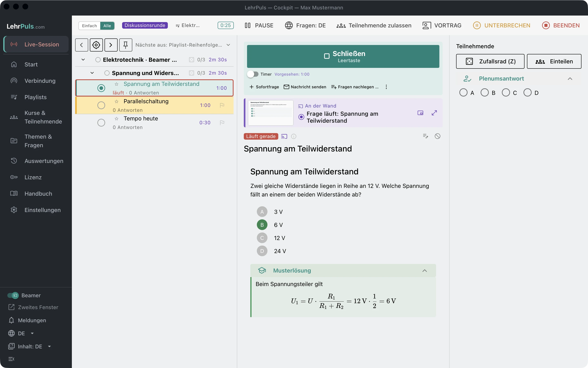588x368 pixels.
Task: Open the DE language dropdown
Action: [21, 333]
